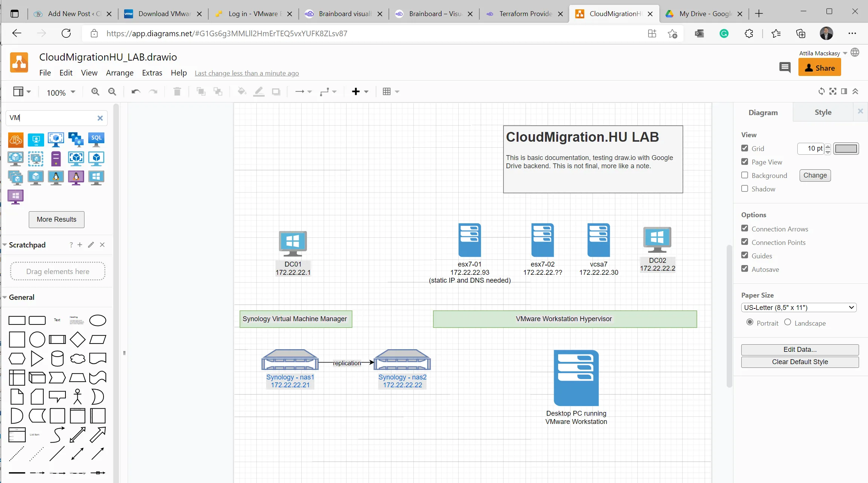The image size is (868, 483).
Task: Close the format panel
Action: (x=861, y=111)
